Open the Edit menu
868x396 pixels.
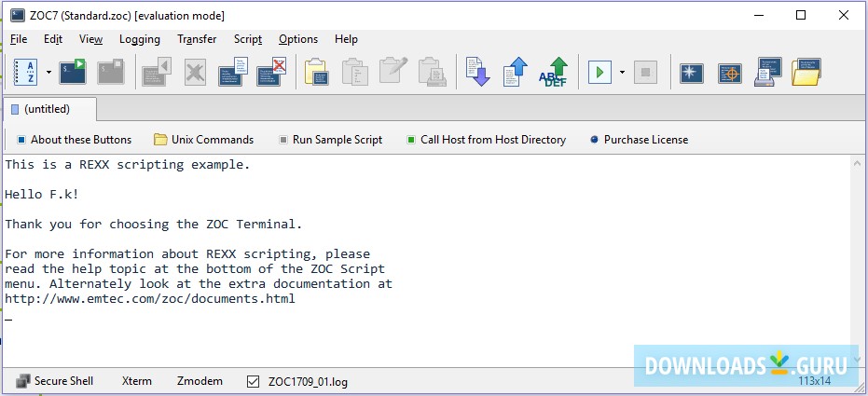point(53,39)
